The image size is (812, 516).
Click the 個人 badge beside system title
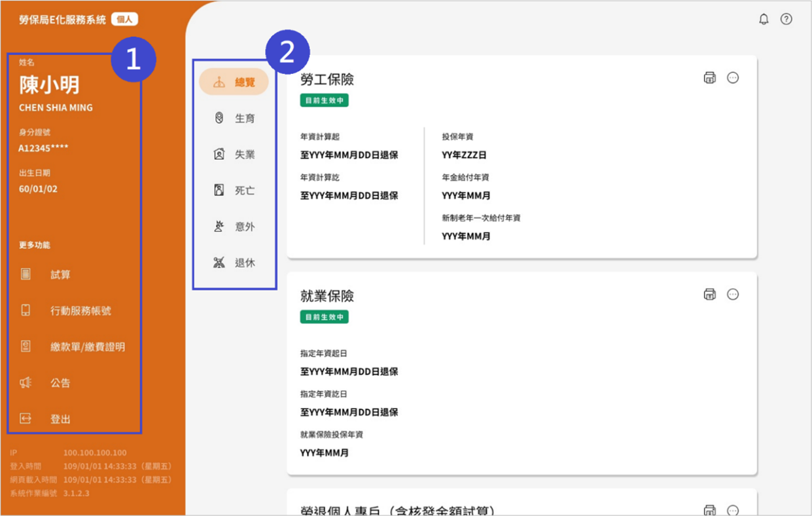124,20
